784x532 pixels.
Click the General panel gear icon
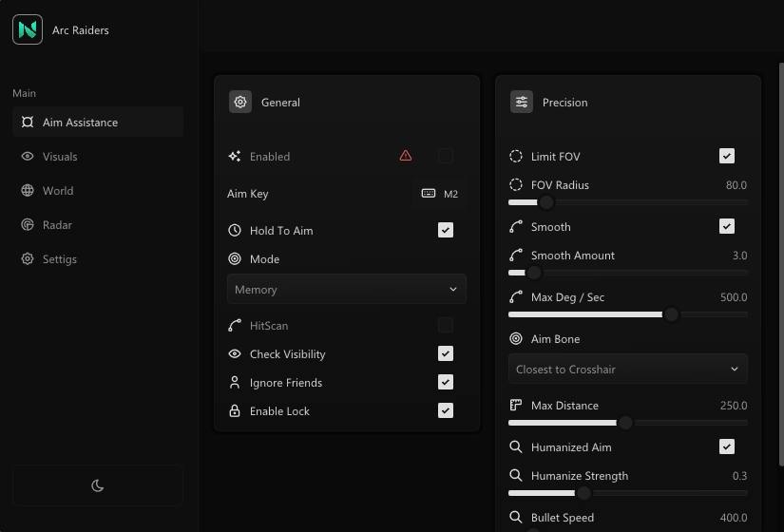point(240,103)
